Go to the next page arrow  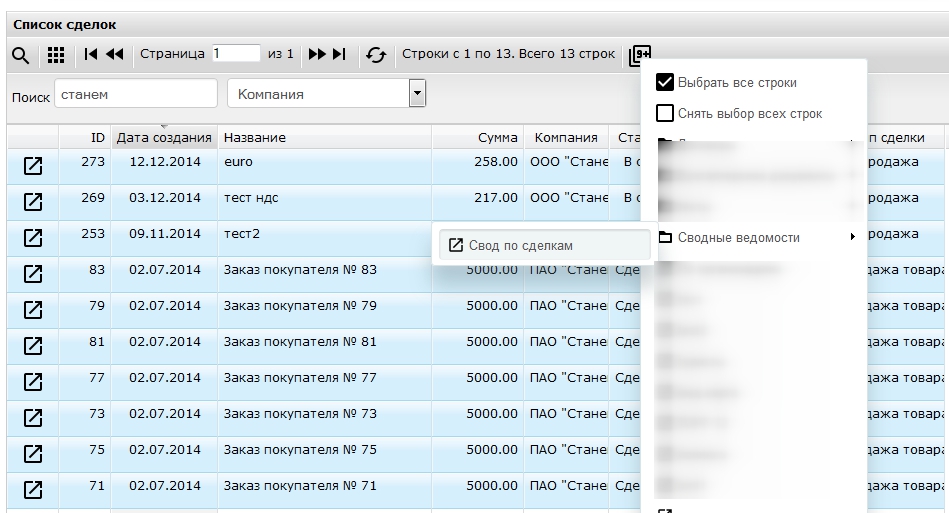coord(317,54)
